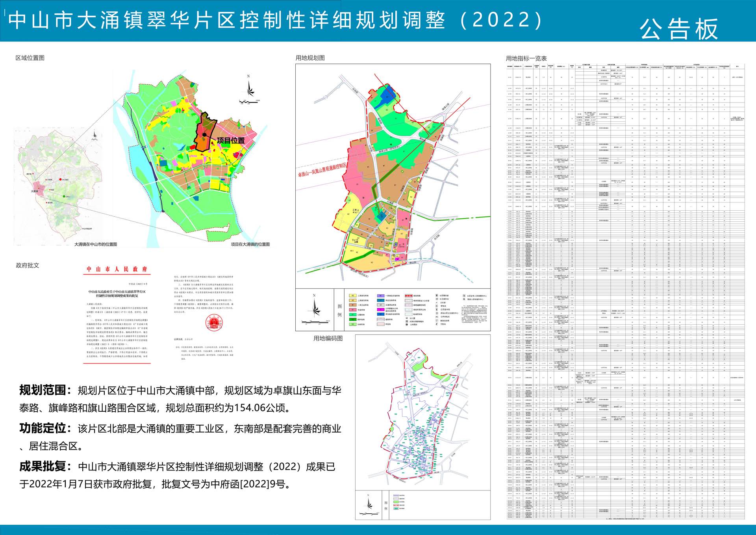Click the red dashed planning boundary legend swatch
This screenshot has width=756, height=535.
pos(409,295)
